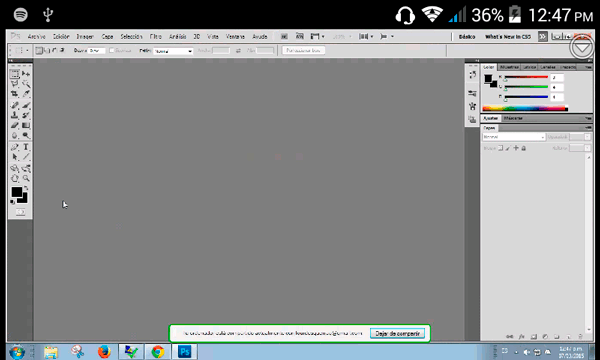
Task: Open the Imagen menu
Action: pyautogui.click(x=85, y=36)
